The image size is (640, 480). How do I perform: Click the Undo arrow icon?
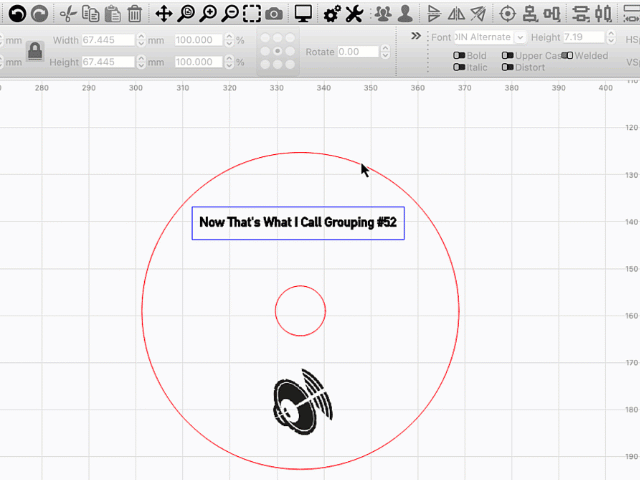point(16,14)
